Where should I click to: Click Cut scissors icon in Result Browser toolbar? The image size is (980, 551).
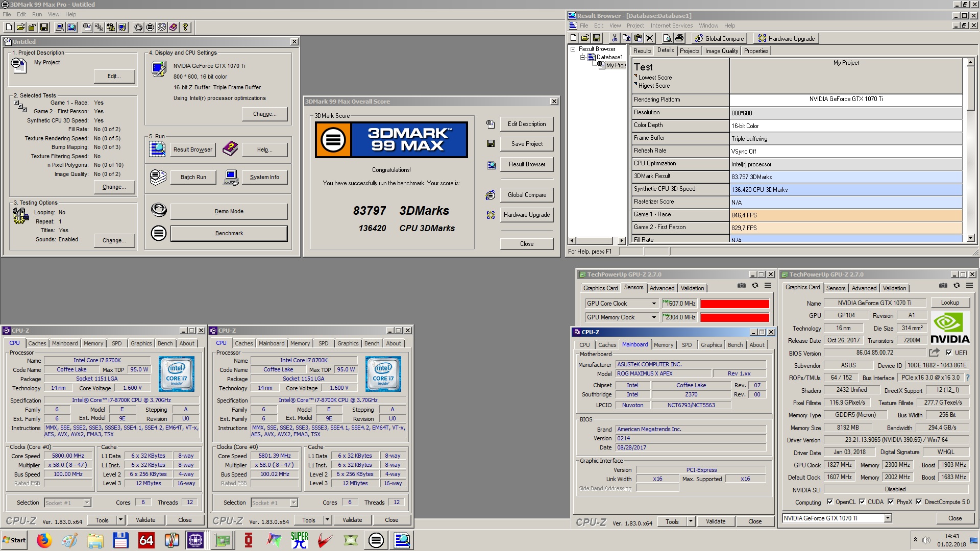[x=614, y=38]
